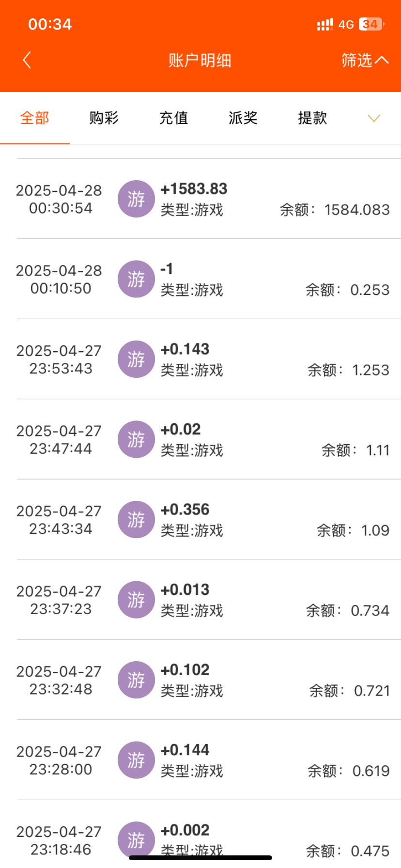This screenshot has width=401, height=868.
Task: Open the 筛选 filter dropdown
Action: click(x=364, y=60)
